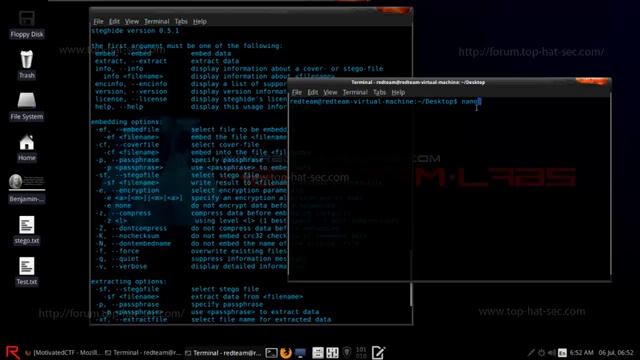The width and height of the screenshot is (640, 360).
Task: Launch Firefox from taskbar icon
Action: pyautogui.click(x=286, y=353)
